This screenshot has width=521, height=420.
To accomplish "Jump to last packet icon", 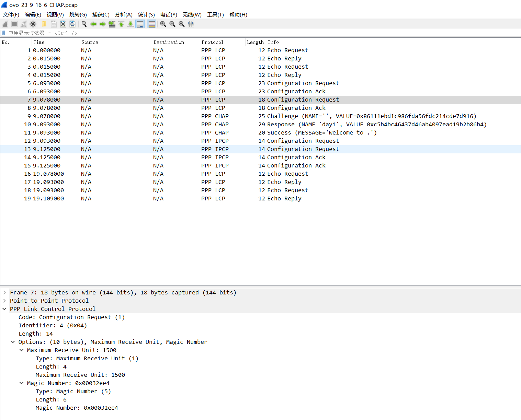I will pos(131,24).
